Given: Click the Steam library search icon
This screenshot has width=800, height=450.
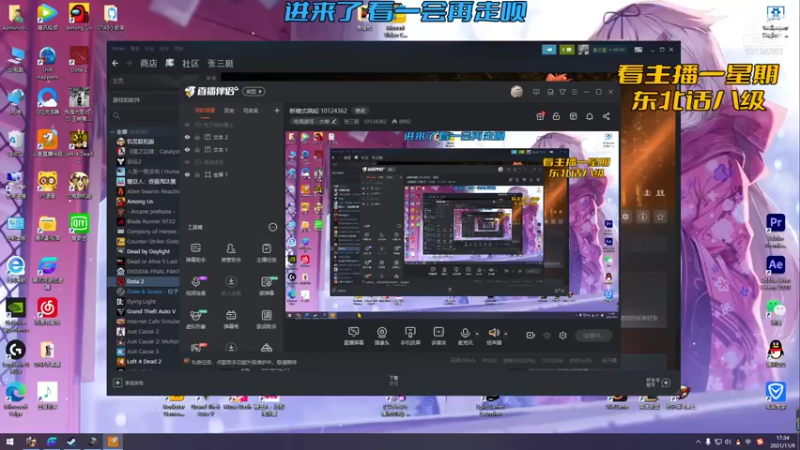Looking at the screenshot, I should pos(117,116).
